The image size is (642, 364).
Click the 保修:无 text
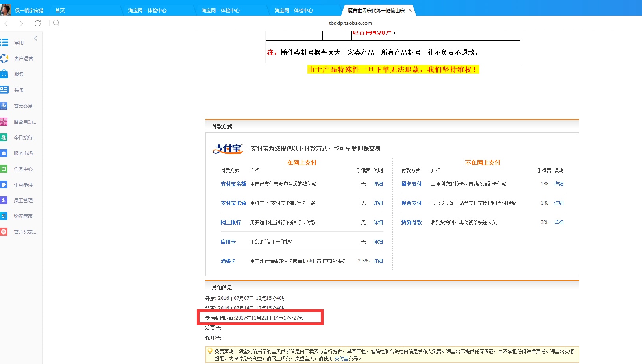[x=213, y=338]
